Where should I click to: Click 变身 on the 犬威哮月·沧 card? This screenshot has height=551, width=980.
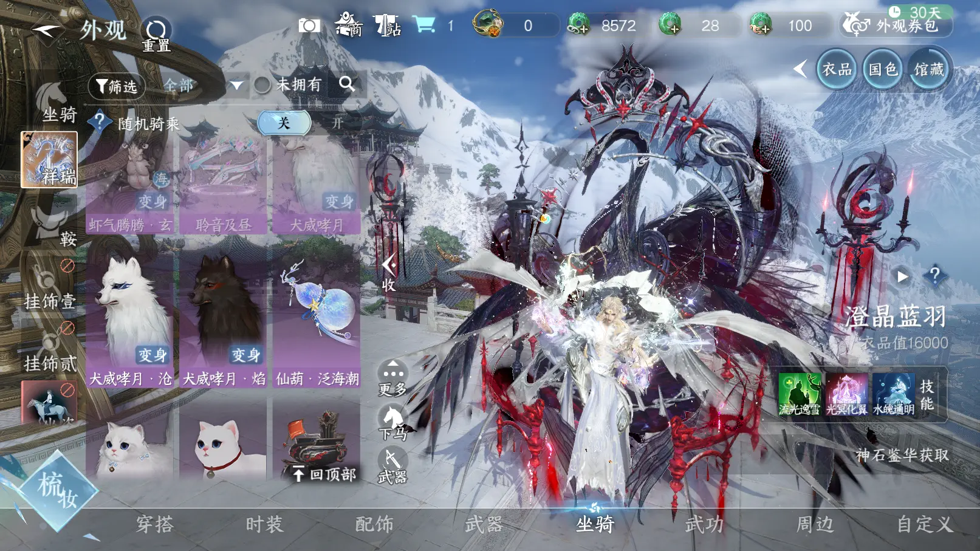tap(152, 355)
